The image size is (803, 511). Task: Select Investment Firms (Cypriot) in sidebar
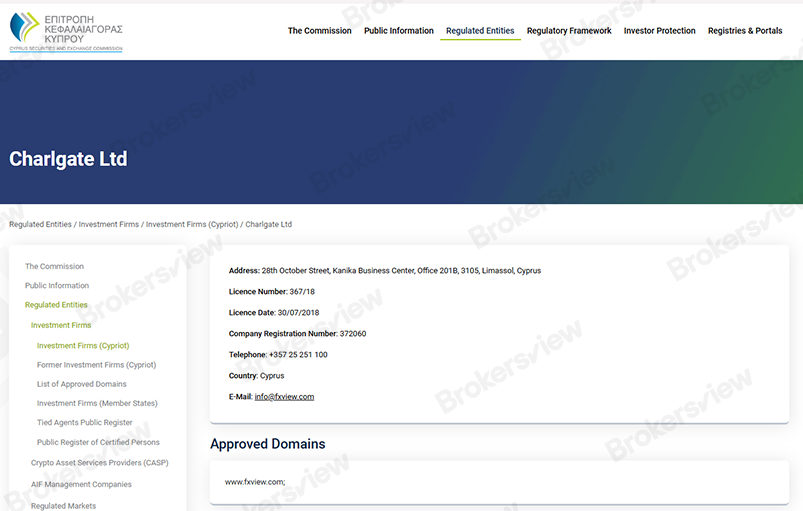coord(83,346)
